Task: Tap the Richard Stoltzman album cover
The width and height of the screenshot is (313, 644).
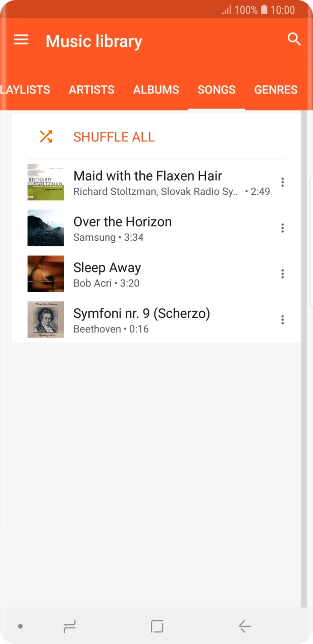Action: pos(45,182)
